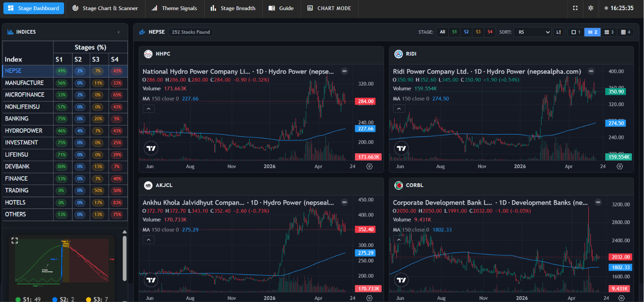Click the indices panel vertical scrollbar
644x302 pixels.
(x=124, y=258)
